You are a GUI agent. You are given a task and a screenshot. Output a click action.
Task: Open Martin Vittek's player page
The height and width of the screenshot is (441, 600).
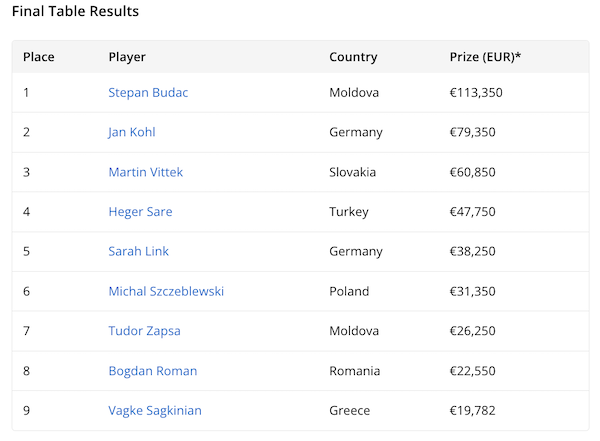pos(146,172)
